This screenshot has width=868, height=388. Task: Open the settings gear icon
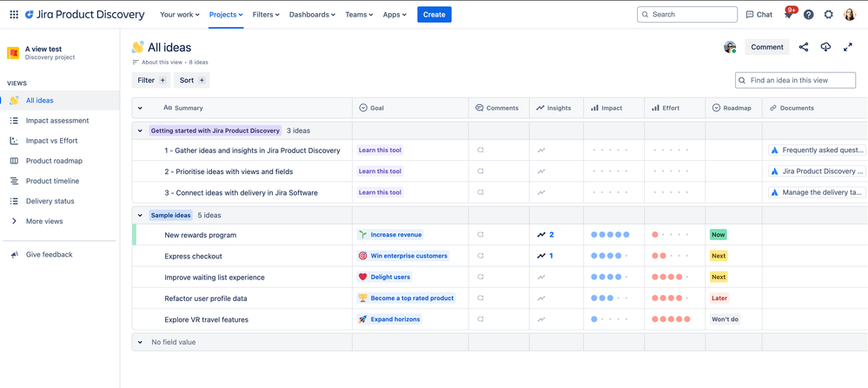828,15
